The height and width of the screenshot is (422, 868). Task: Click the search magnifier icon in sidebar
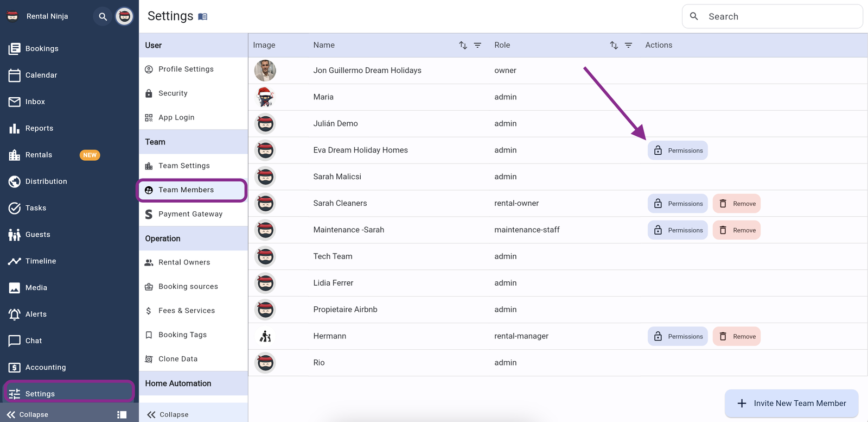(x=103, y=16)
